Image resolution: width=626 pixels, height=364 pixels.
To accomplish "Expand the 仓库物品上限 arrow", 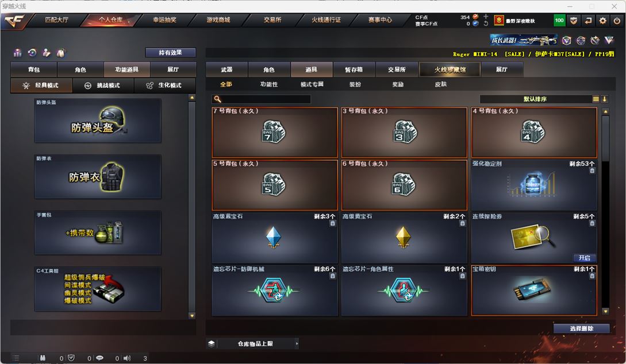I will coord(297,343).
